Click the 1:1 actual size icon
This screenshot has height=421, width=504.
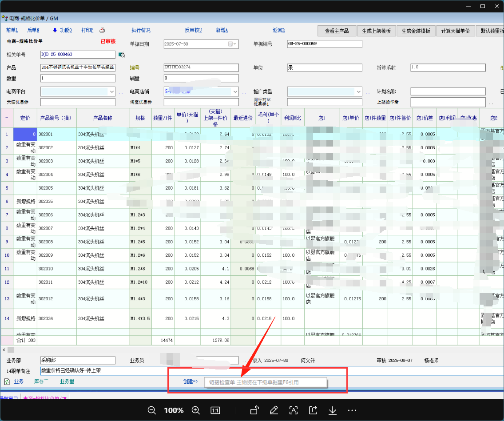click(x=215, y=410)
